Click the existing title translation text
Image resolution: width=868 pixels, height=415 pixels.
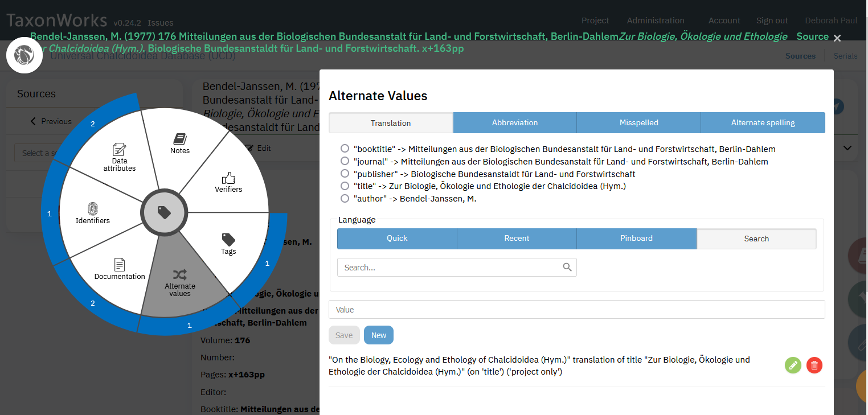pyautogui.click(x=539, y=365)
